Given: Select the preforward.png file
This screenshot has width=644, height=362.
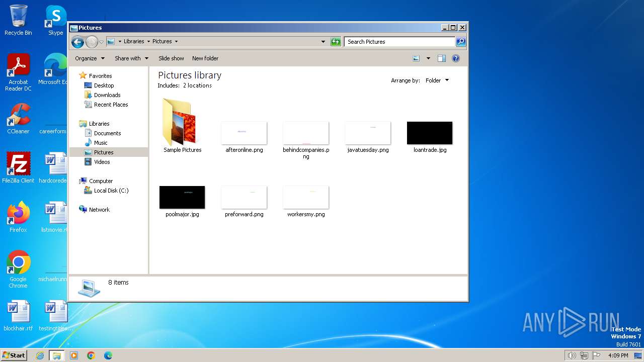Looking at the screenshot, I should click(x=244, y=201).
